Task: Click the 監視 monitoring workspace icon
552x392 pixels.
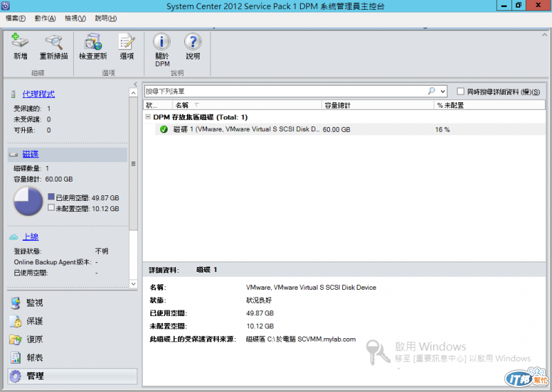Action: [15, 303]
